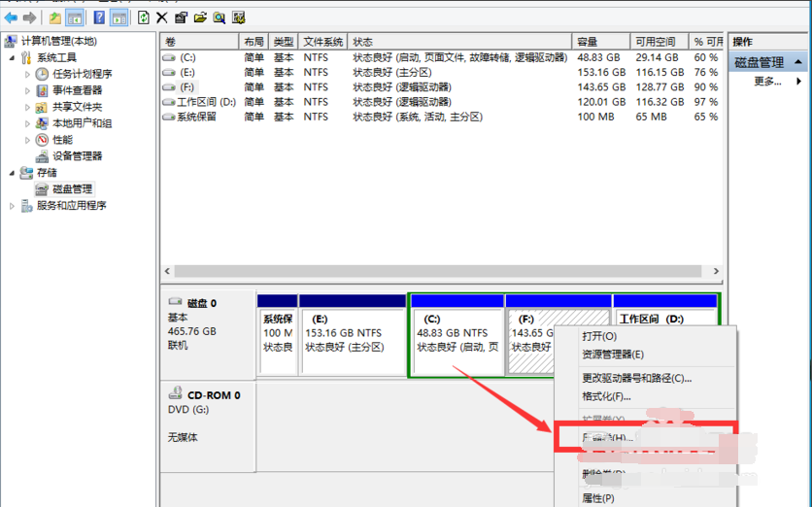Toggle the Show/Hide Console Tree toolbar icon
The height and width of the screenshot is (507, 812).
[x=75, y=18]
